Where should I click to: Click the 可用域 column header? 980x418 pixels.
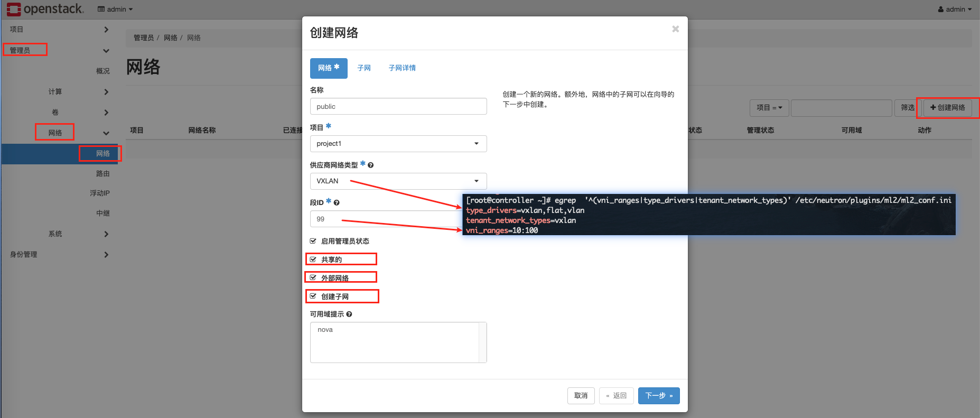pos(852,131)
